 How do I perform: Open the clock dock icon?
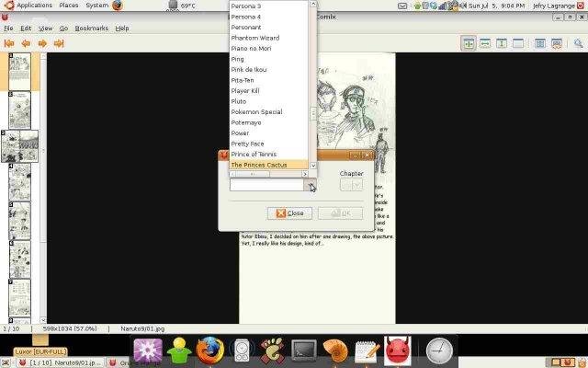click(439, 351)
